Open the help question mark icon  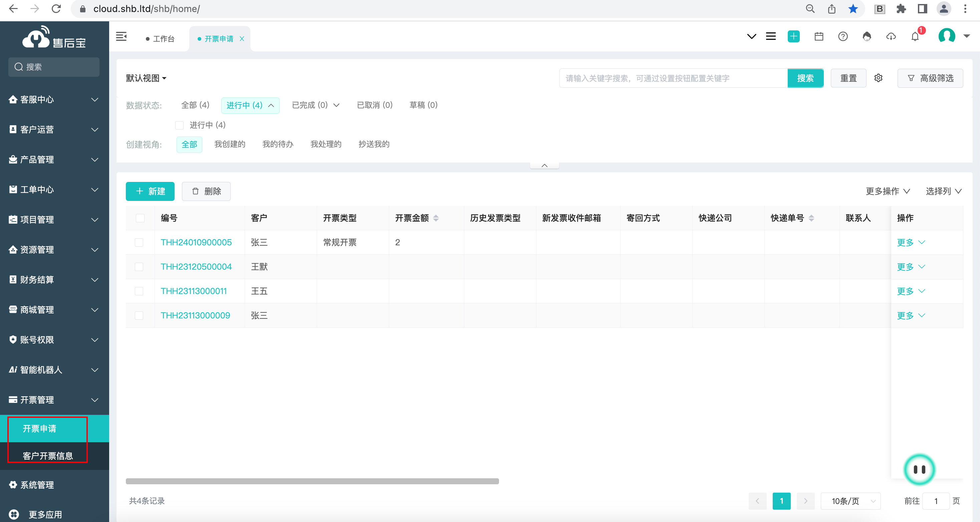843,36
